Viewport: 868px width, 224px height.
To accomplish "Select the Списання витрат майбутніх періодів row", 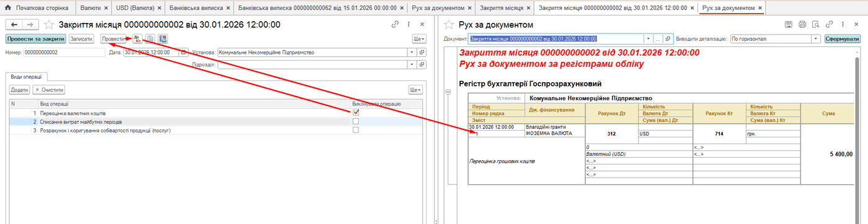I will click(216, 122).
